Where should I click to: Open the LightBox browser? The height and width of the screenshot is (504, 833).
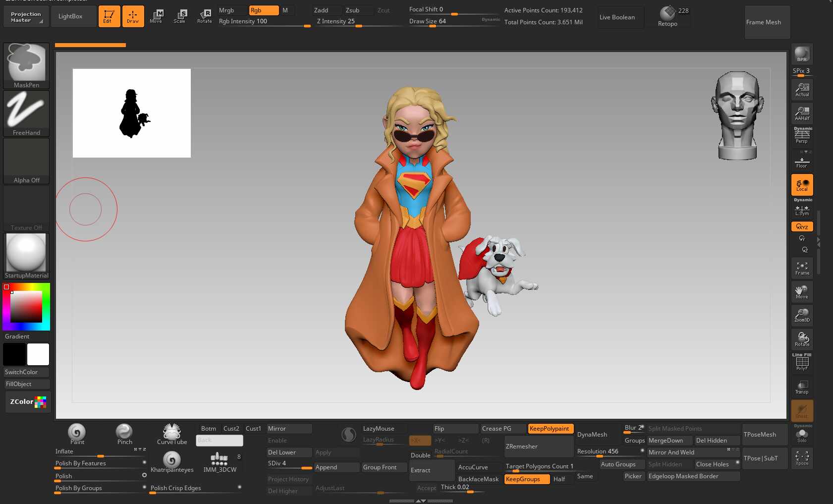pos(71,16)
